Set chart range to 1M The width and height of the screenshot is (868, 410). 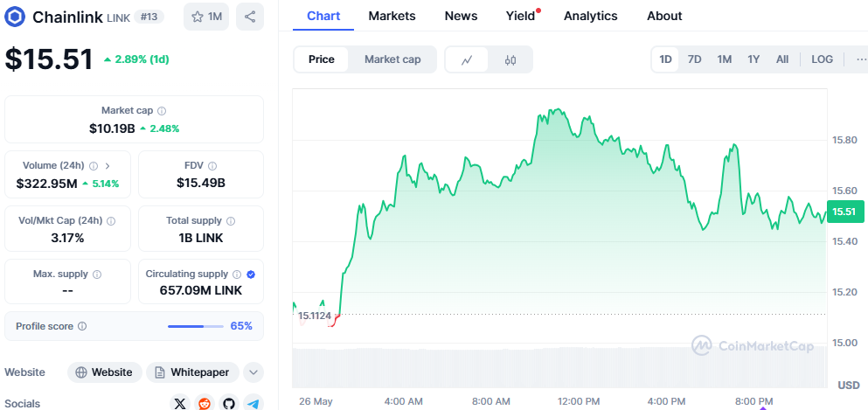click(724, 59)
